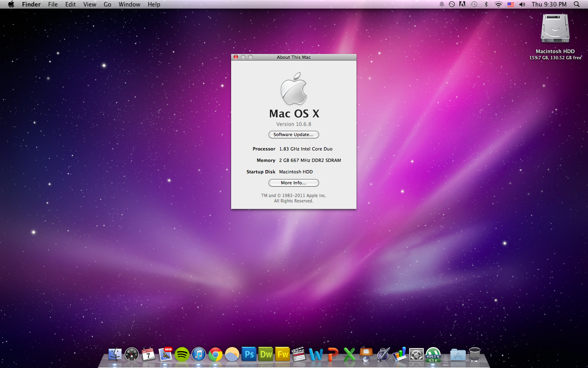
Task: Open the File menu
Action: (x=53, y=4)
